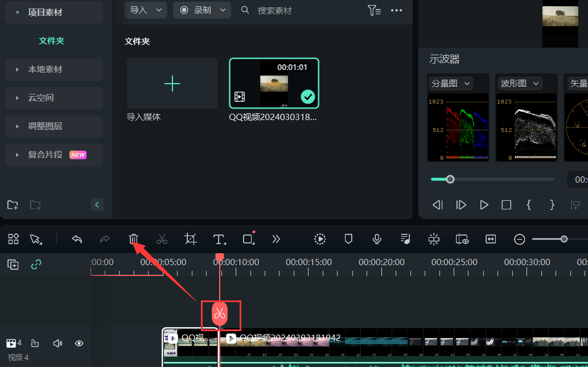The width and height of the screenshot is (588, 367).
Task: Select the crop tool icon
Action: 191,239
